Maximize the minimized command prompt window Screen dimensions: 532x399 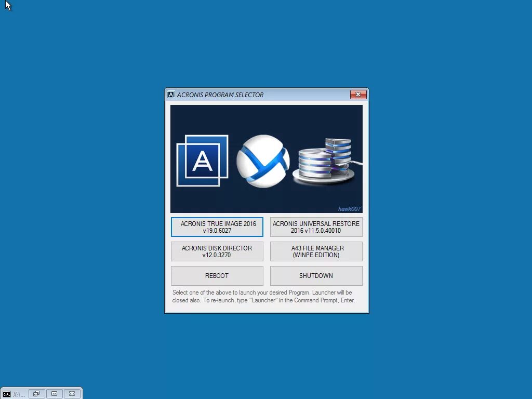coord(54,394)
